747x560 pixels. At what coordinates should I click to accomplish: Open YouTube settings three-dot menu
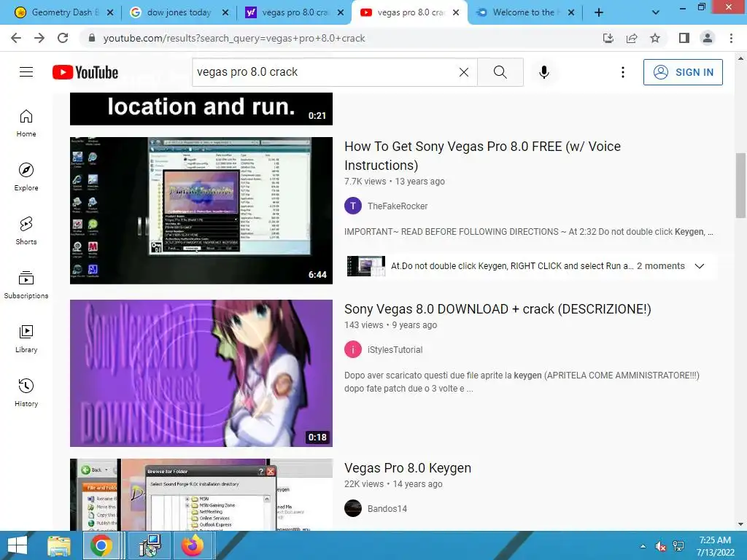(x=623, y=72)
